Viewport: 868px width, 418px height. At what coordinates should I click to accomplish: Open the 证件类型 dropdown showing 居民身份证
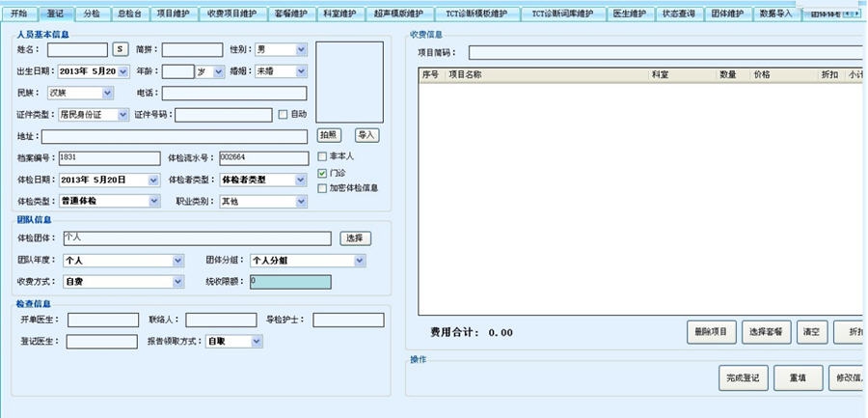pyautogui.click(x=122, y=115)
